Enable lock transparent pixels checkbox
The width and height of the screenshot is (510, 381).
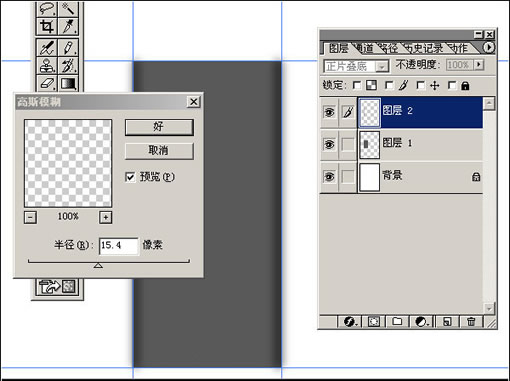357,86
